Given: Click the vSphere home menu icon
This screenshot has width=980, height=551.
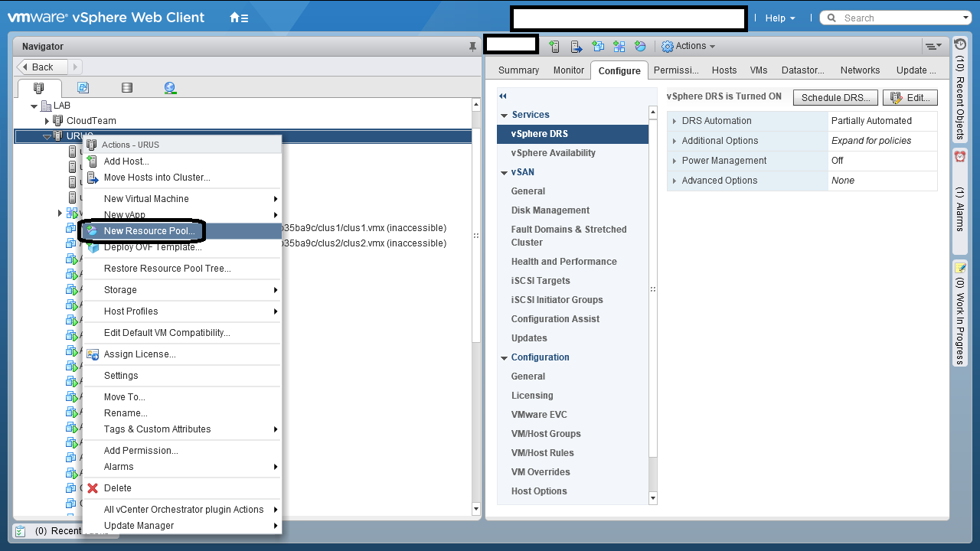Looking at the screenshot, I should [x=238, y=18].
